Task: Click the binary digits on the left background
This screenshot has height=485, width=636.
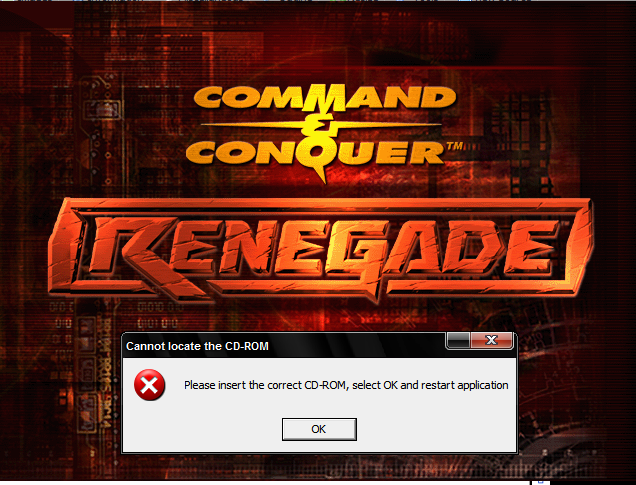Action: click(x=160, y=306)
